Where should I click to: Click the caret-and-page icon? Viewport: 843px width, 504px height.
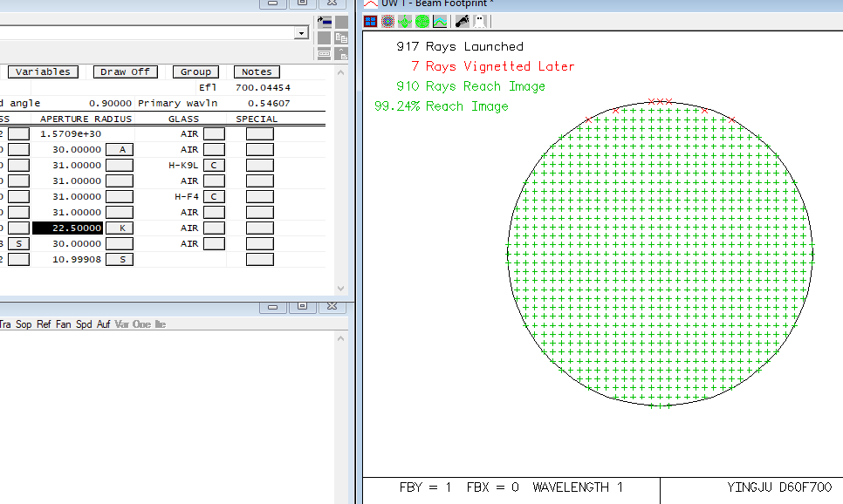tap(341, 53)
